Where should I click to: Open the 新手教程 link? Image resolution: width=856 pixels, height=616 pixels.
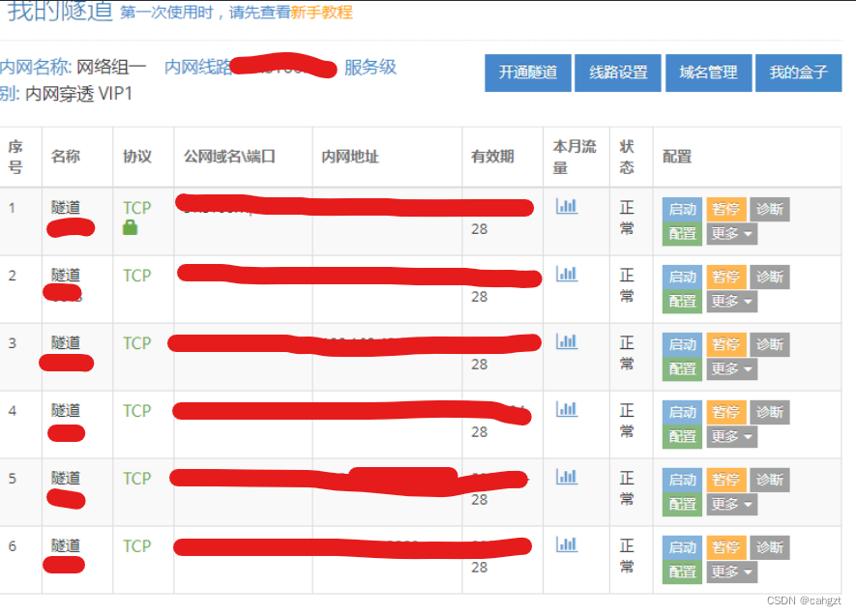tap(321, 12)
